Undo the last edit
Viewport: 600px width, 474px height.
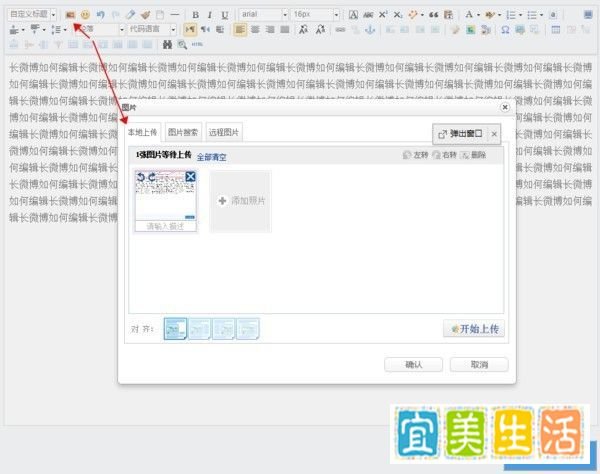click(x=100, y=15)
